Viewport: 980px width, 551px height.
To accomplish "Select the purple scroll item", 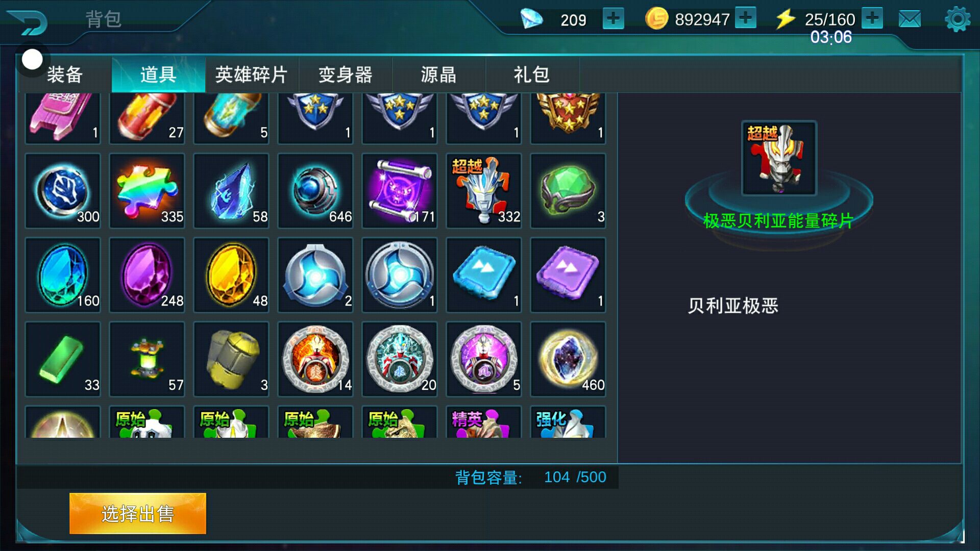I will coord(400,191).
